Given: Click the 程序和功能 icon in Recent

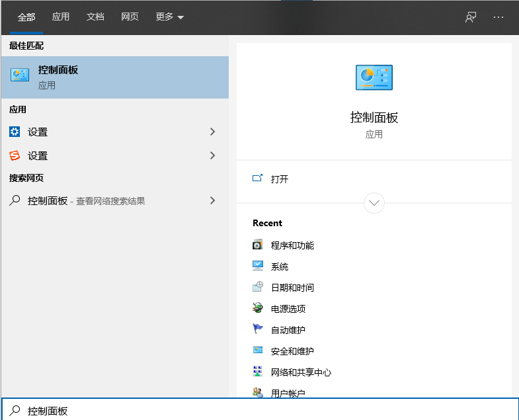Looking at the screenshot, I should 257,245.
